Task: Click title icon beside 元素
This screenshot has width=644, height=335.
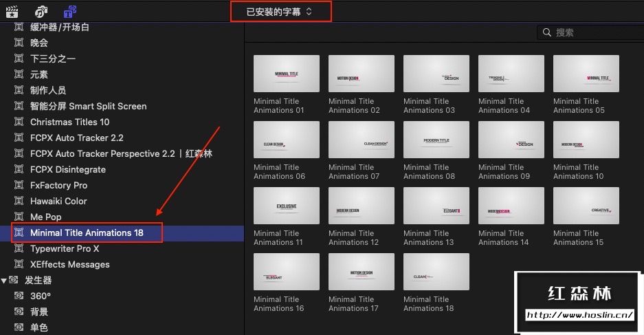Action: [x=19, y=74]
